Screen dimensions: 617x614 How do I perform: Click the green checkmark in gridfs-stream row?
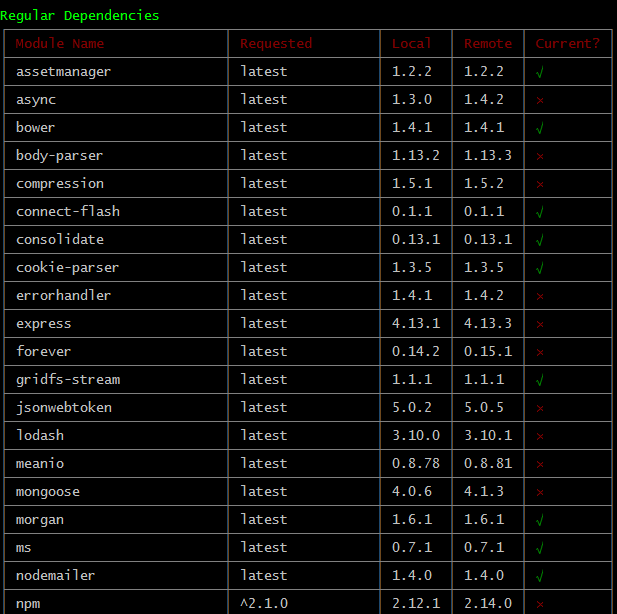pyautogui.click(x=540, y=381)
